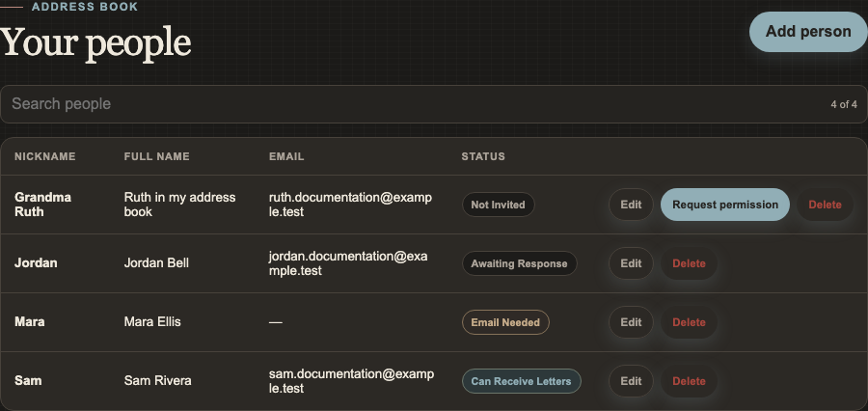Screen dimensions: 868x411
Task: Click sam.documentation@example.test email
Action: (351, 380)
